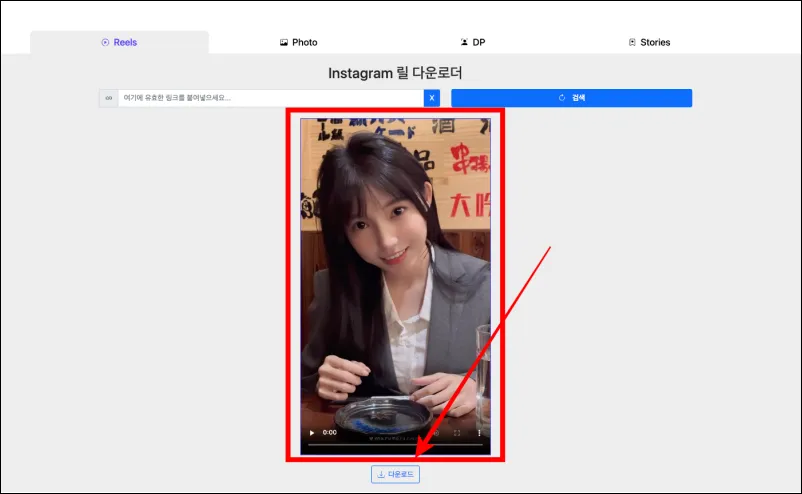This screenshot has width=802, height=494.
Task: Go to the Stories tab
Action: point(649,42)
